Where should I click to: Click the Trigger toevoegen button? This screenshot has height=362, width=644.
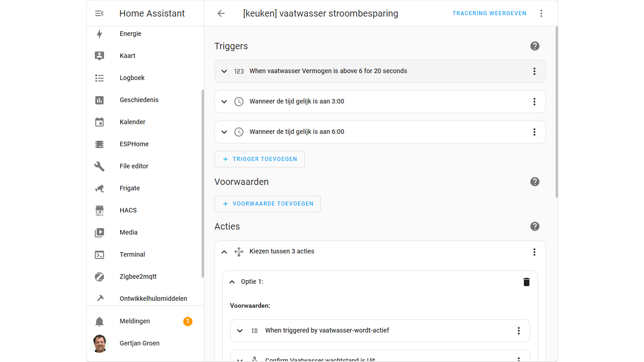(x=260, y=159)
